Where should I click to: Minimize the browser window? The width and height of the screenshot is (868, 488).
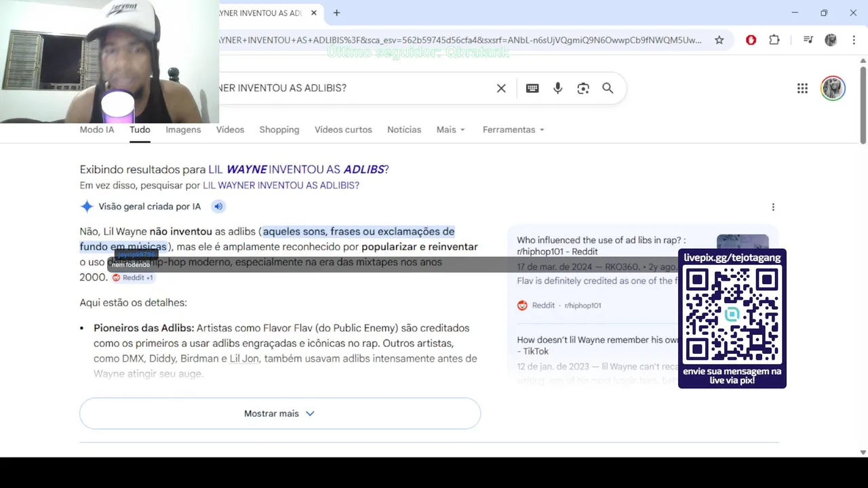[795, 13]
